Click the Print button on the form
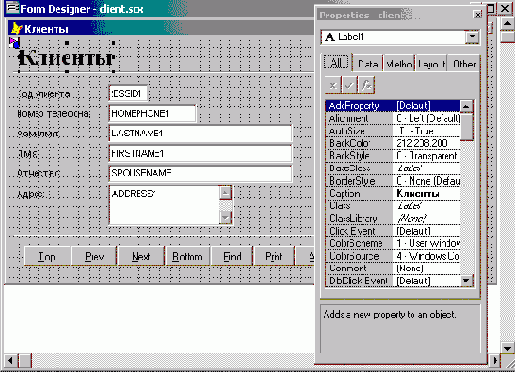Image resolution: width=515 pixels, height=372 pixels. tap(274, 256)
